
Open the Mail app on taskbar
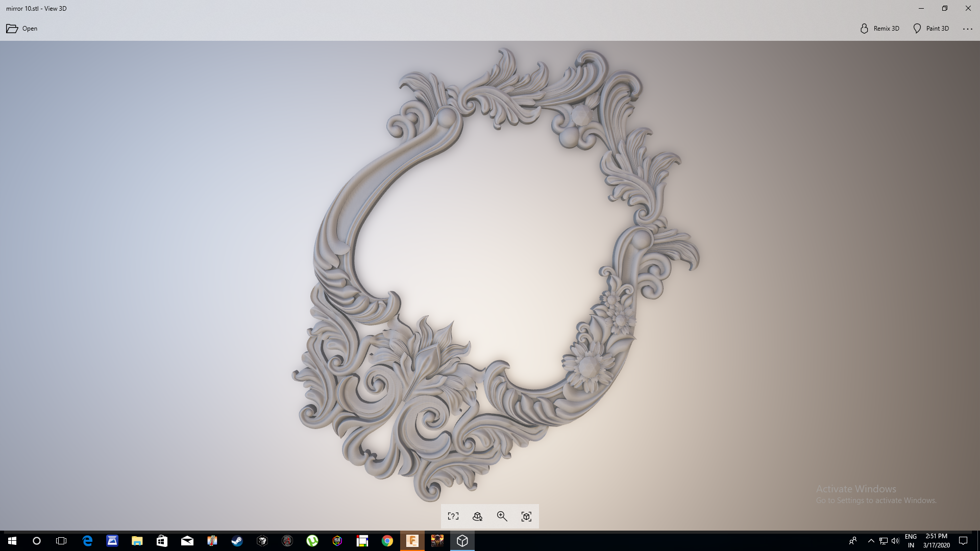tap(187, 541)
